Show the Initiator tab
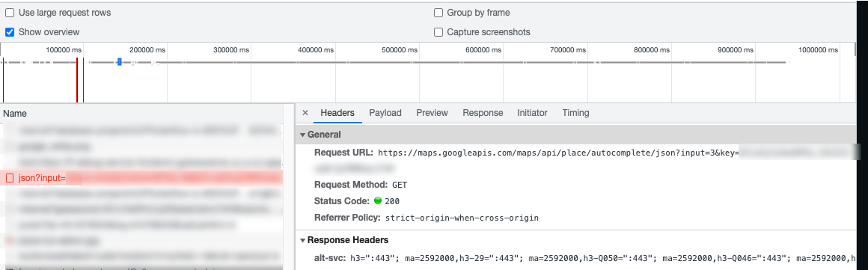Screen dimensions: 868x270 pyautogui.click(x=532, y=113)
